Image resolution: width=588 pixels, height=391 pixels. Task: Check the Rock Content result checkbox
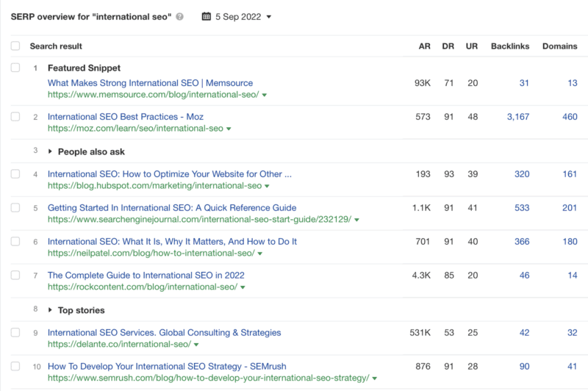tap(15, 275)
